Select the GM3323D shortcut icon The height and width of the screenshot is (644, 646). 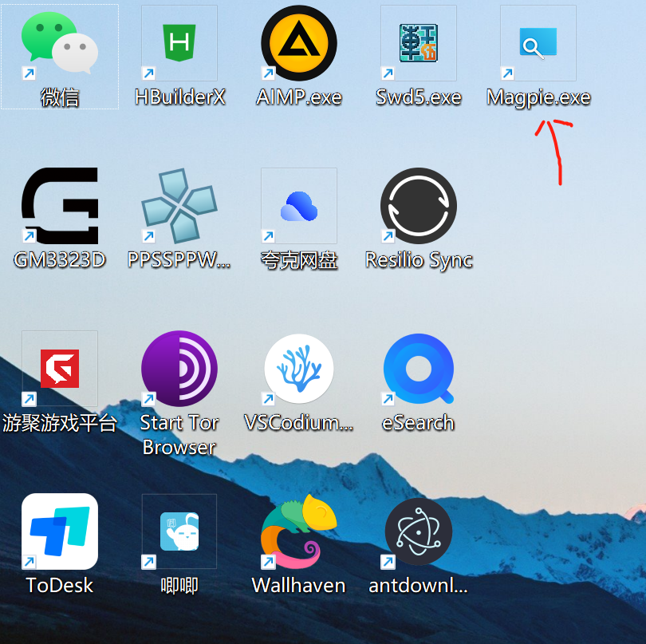point(60,206)
